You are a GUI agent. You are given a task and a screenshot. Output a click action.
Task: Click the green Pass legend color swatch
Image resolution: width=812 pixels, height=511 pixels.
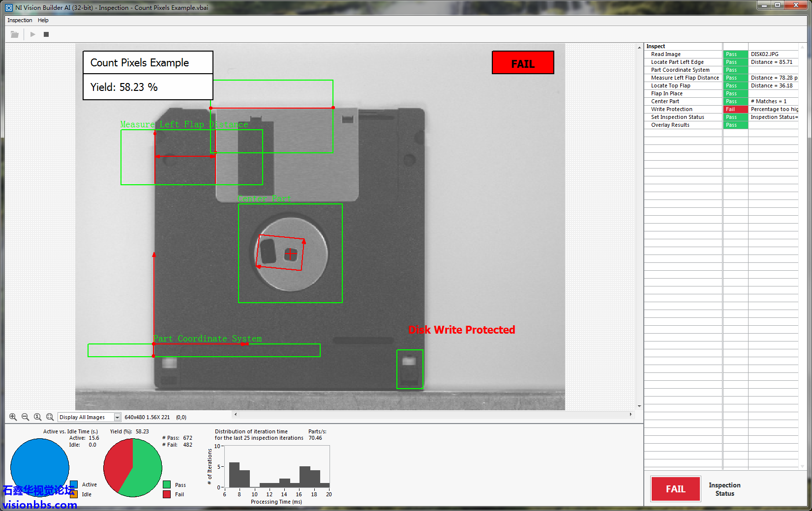167,485
